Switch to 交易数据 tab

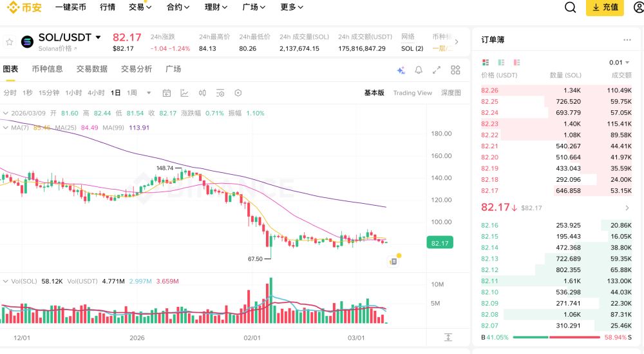click(92, 69)
